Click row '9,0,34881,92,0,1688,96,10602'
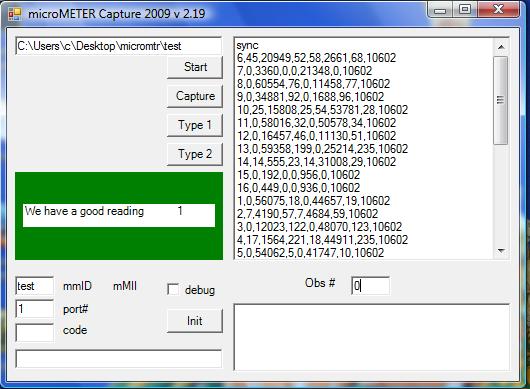The height and width of the screenshot is (389, 530). click(x=310, y=97)
